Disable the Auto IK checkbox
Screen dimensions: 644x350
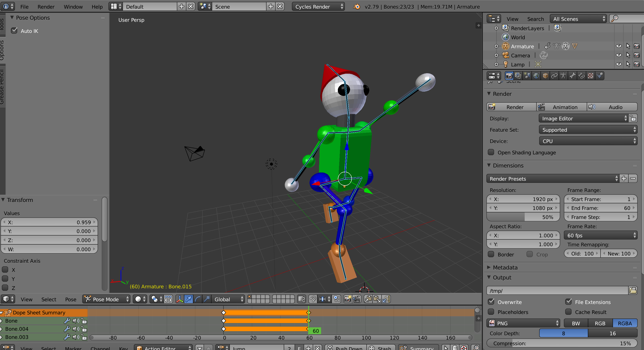point(14,31)
